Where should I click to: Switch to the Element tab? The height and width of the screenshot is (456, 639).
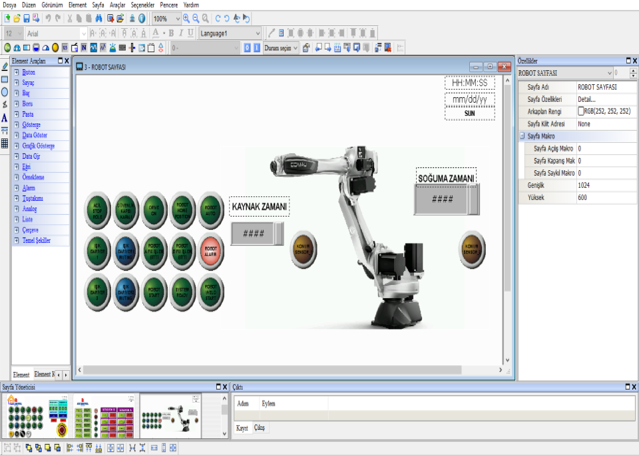(20, 374)
